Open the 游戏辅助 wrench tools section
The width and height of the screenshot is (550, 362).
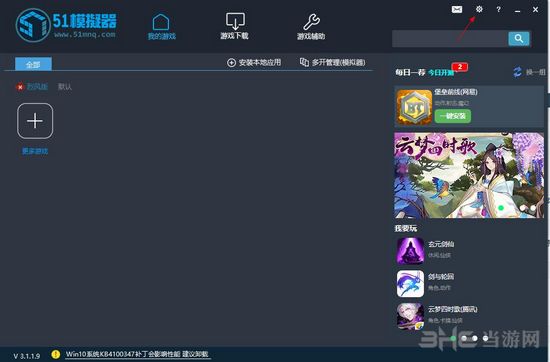pyautogui.click(x=311, y=26)
